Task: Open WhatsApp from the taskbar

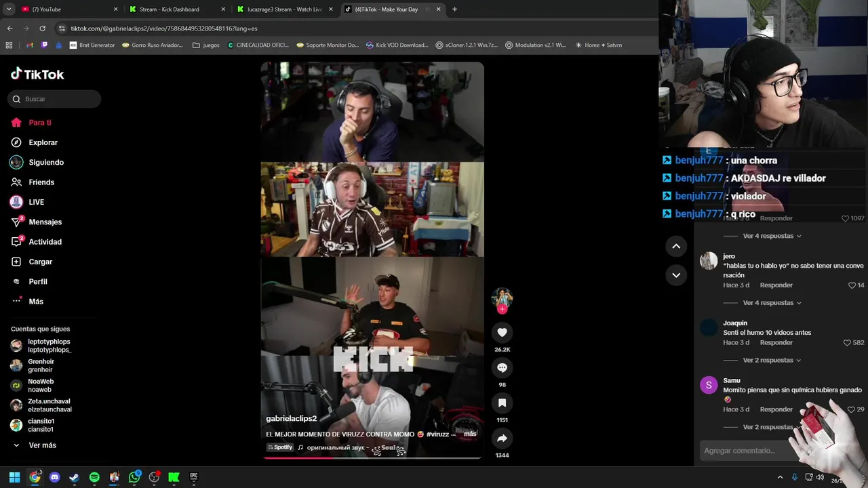Action: point(134,477)
